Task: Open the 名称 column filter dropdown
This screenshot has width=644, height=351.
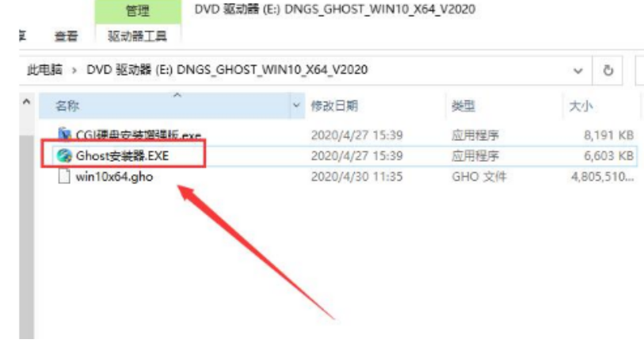Action: [x=296, y=105]
